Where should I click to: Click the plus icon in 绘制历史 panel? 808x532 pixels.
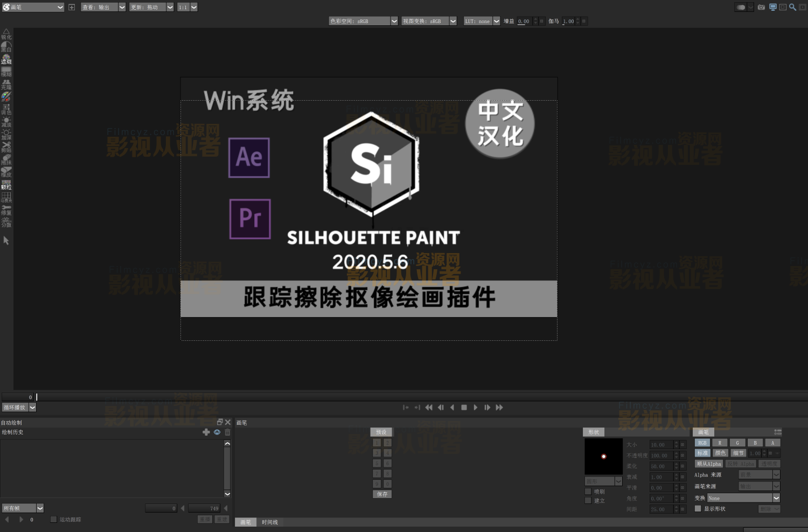click(x=206, y=432)
